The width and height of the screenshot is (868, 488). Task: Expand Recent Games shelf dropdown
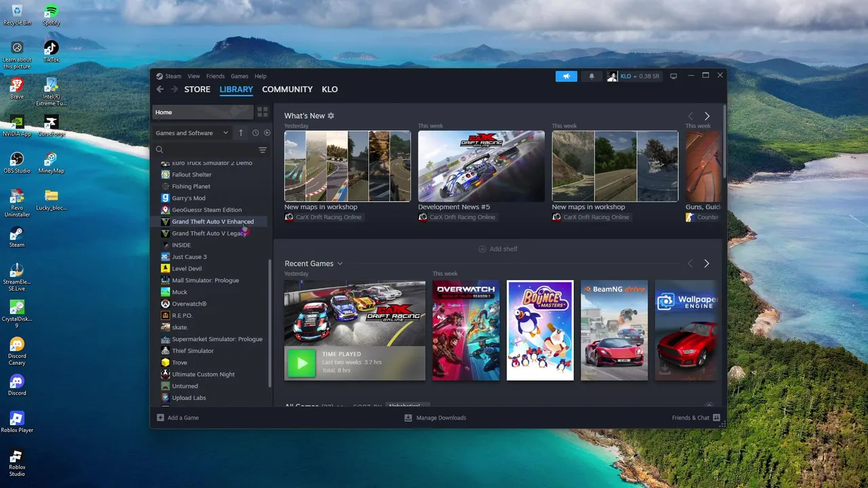point(340,264)
